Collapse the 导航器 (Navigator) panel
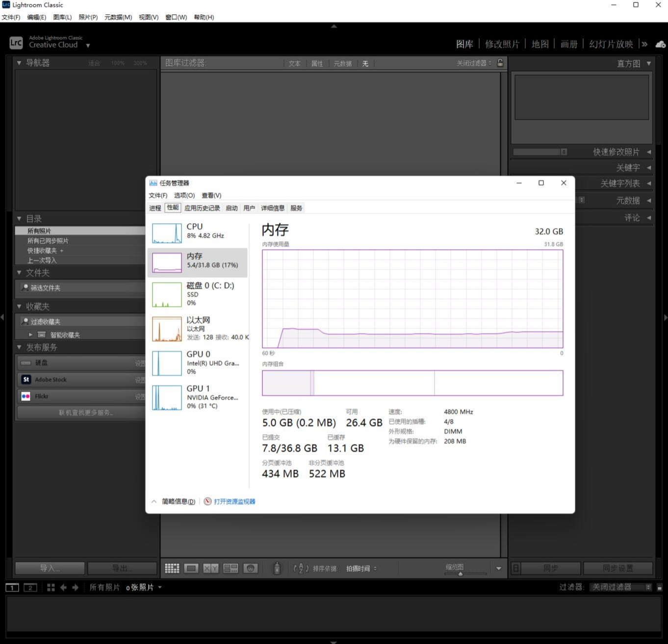 [x=19, y=63]
